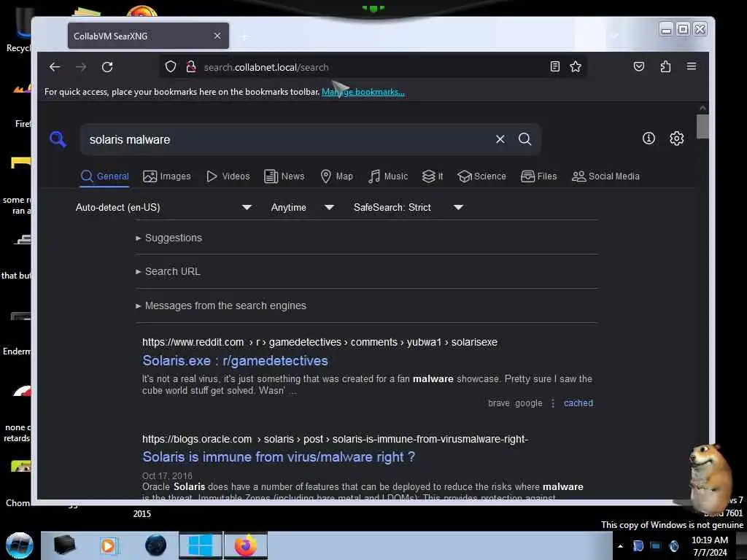The width and height of the screenshot is (747, 560).
Task: Open the more options dots beside cached
Action: click(553, 403)
